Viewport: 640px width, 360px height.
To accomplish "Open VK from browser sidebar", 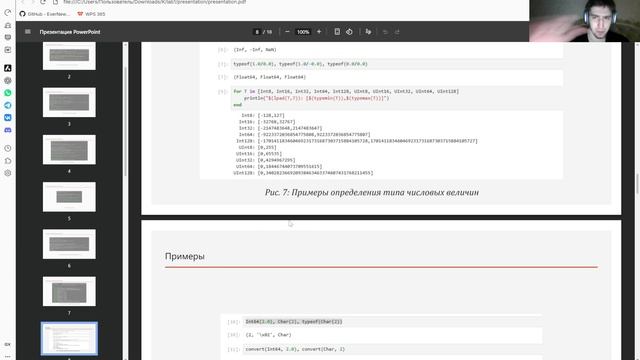I will click(x=8, y=118).
